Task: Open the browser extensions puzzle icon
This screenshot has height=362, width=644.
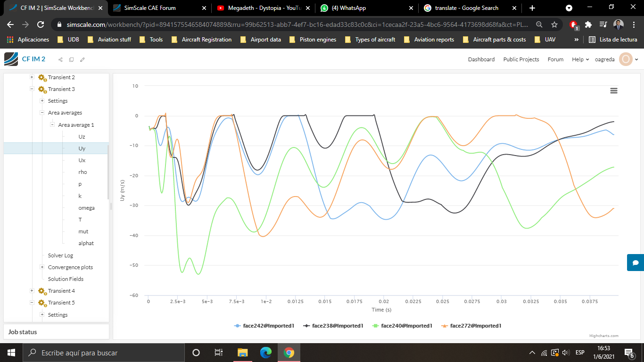Action: pos(588,25)
